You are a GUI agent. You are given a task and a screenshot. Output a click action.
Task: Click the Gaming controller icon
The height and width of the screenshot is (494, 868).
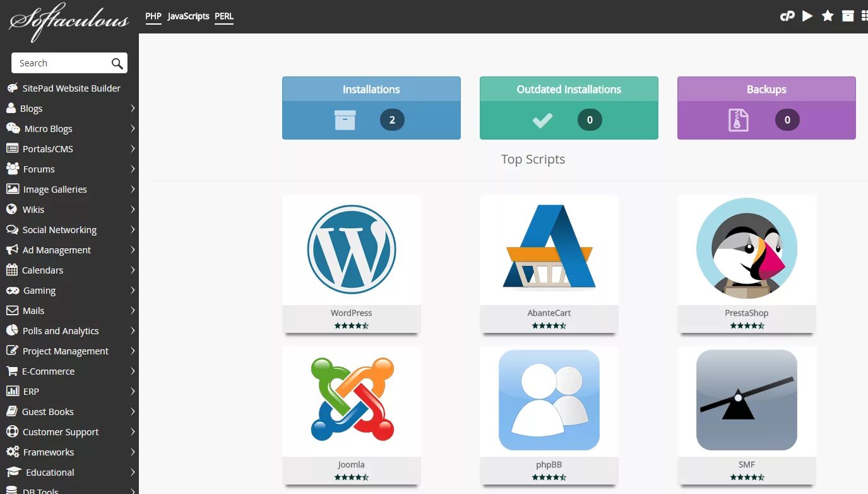12,290
